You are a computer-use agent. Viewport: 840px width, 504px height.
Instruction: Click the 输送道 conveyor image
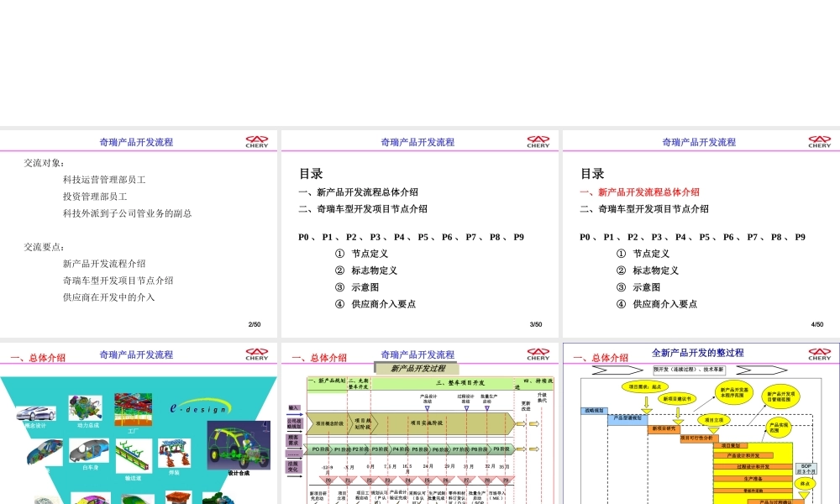[134, 456]
